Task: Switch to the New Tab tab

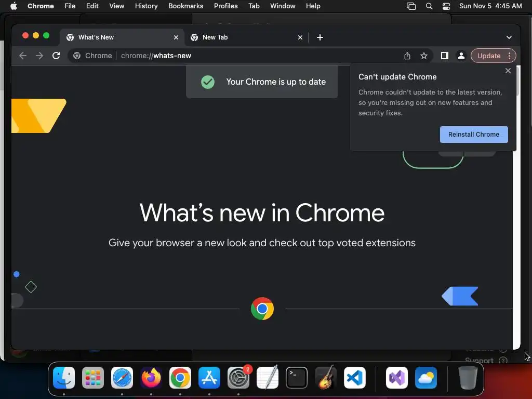Action: (246, 37)
